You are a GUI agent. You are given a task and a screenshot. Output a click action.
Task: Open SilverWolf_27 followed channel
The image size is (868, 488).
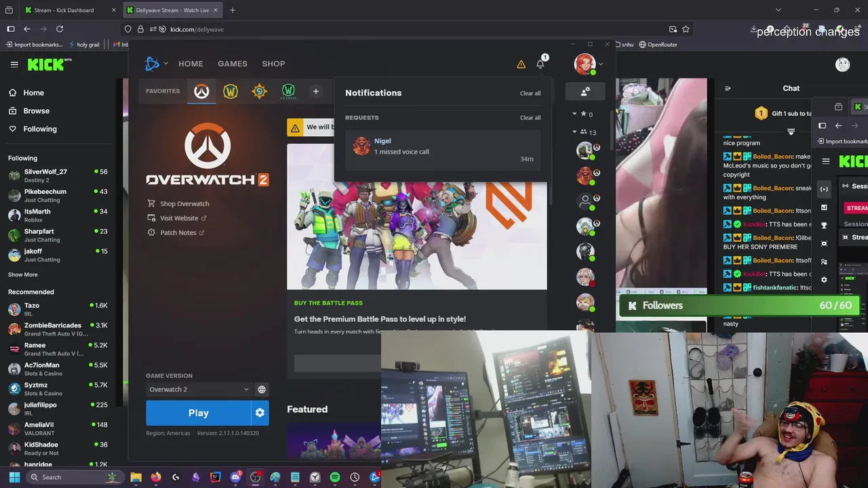(x=58, y=176)
